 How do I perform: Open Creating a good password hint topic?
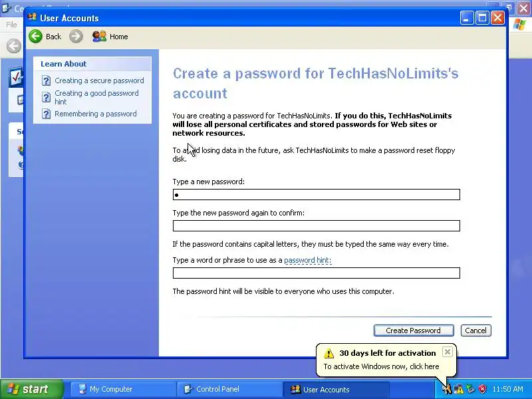coord(96,97)
